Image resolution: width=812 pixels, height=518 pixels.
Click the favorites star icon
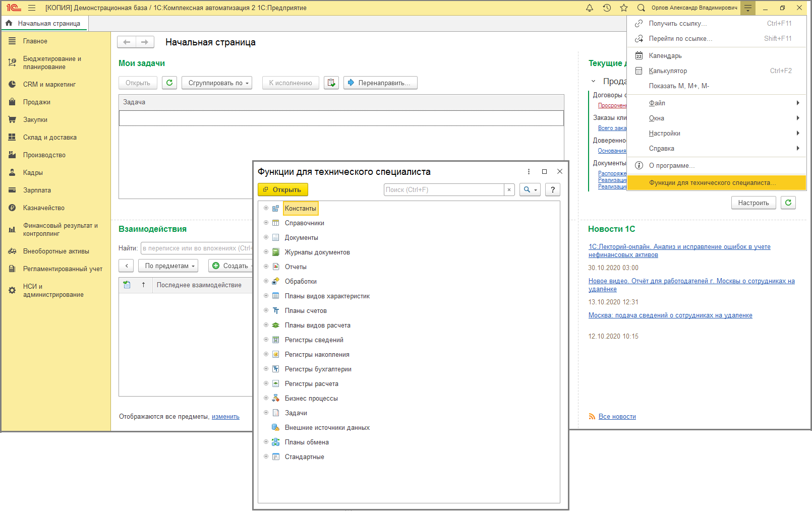(x=624, y=8)
